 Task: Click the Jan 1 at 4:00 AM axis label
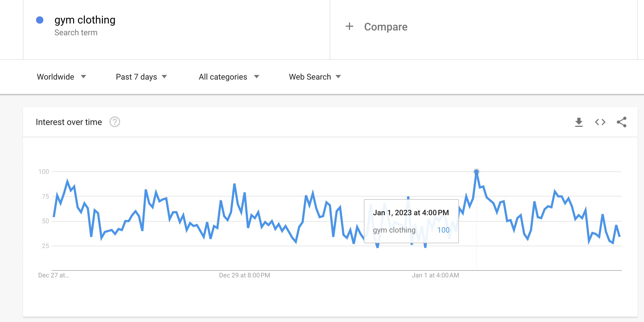point(435,275)
